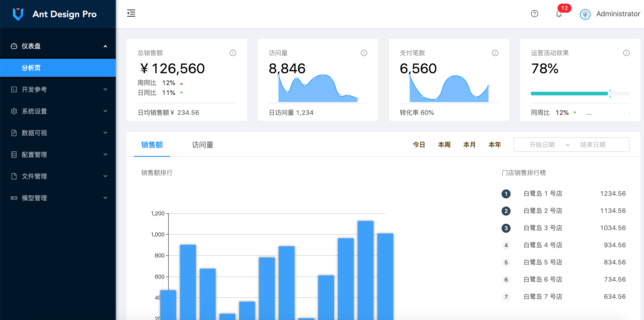Click the 开始日期 date input
The width and height of the screenshot is (644, 320).
(x=542, y=145)
